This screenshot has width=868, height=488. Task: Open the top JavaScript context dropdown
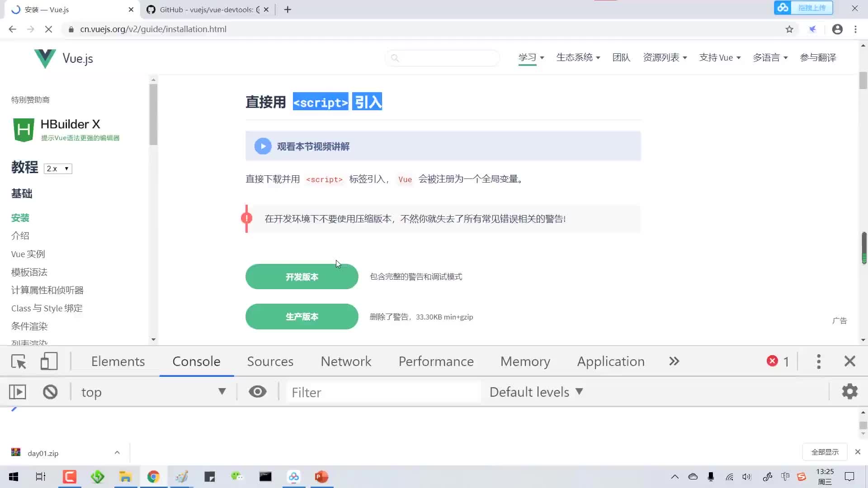tap(153, 392)
